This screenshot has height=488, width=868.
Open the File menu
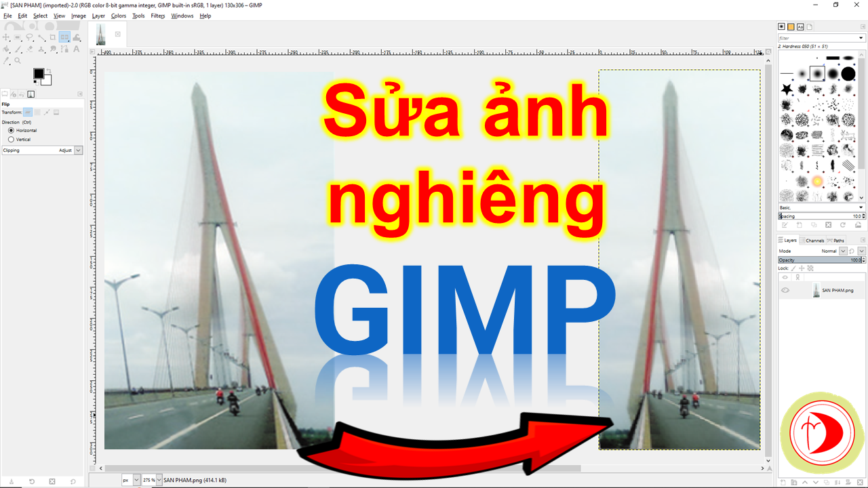coord(7,16)
